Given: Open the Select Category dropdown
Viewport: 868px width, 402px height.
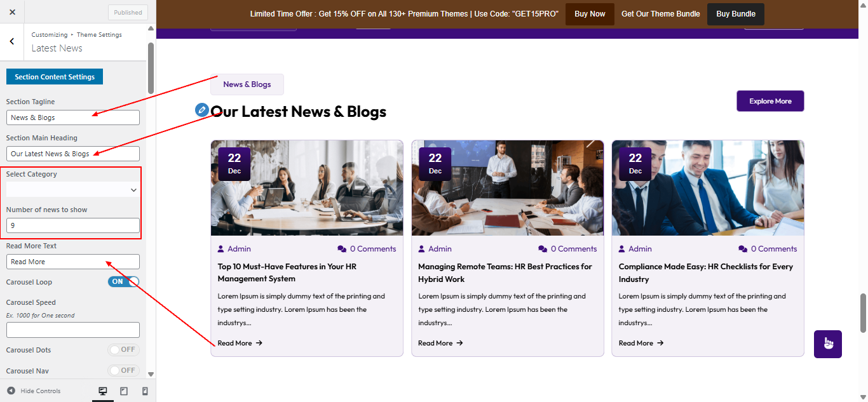Looking at the screenshot, I should [x=72, y=190].
